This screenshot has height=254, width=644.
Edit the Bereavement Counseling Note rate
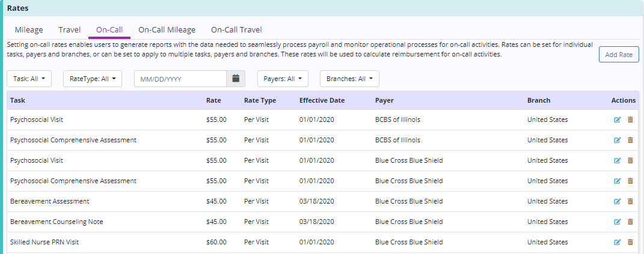tap(617, 222)
